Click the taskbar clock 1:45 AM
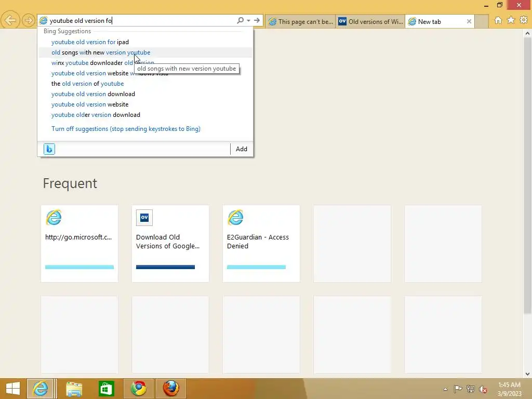Image resolution: width=532 pixels, height=399 pixels. pyautogui.click(x=509, y=389)
